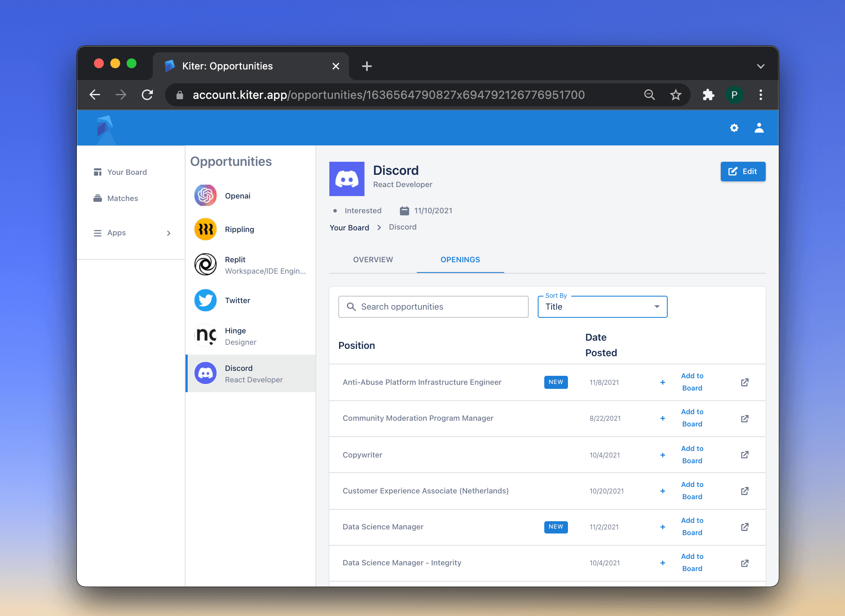Add Community Moderation Program Manager to Board
The image size is (845, 616).
pos(692,418)
